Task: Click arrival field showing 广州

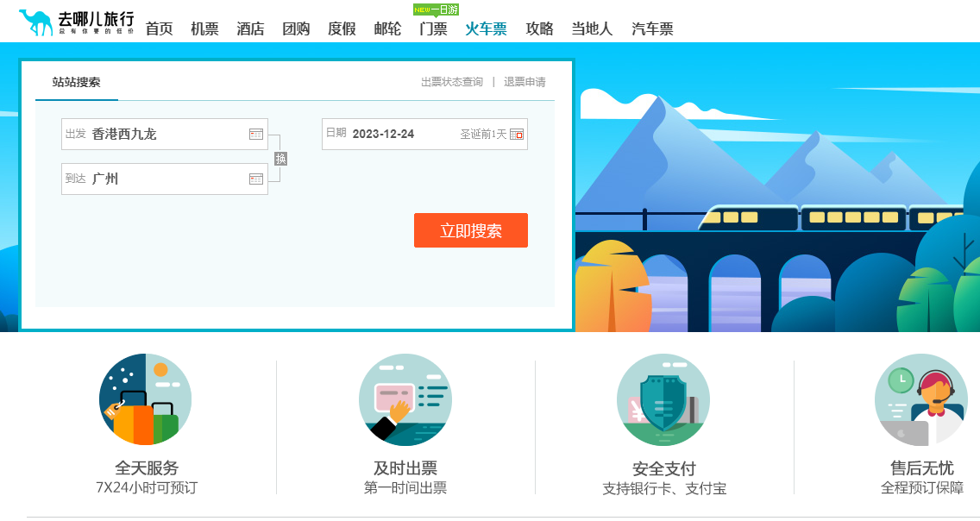Action: point(165,179)
